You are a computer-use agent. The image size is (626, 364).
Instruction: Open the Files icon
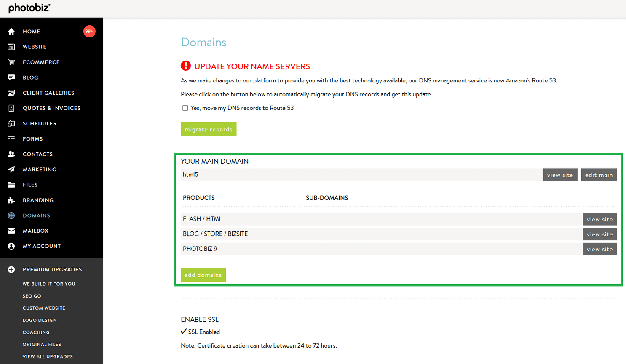11,185
